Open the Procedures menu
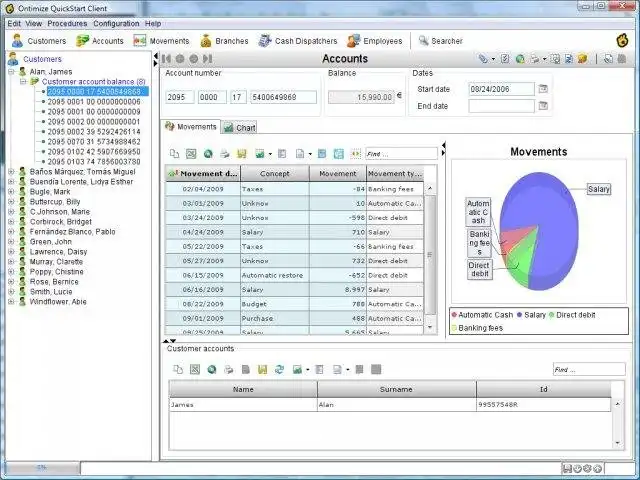The width and height of the screenshot is (640, 480). [x=67, y=24]
